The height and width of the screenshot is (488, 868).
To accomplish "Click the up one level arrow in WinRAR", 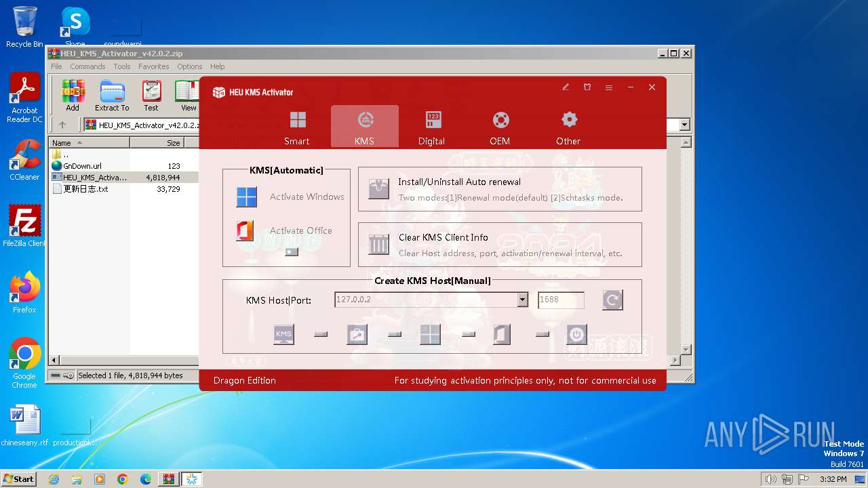I will [62, 125].
